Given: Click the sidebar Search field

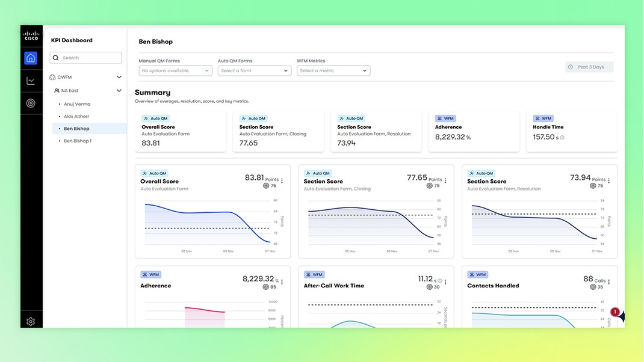Looking at the screenshot, I should click(x=86, y=58).
